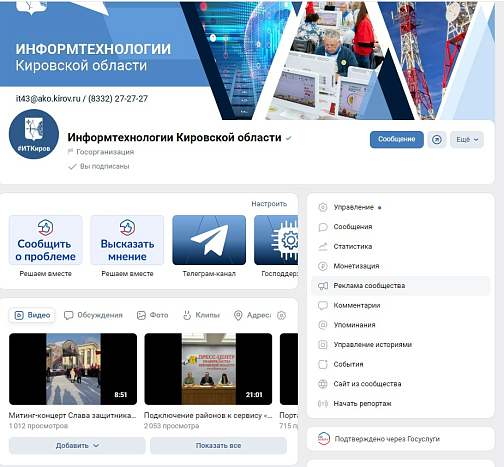Open Монетизация in the side menu
504x467 pixels.
pos(400,266)
